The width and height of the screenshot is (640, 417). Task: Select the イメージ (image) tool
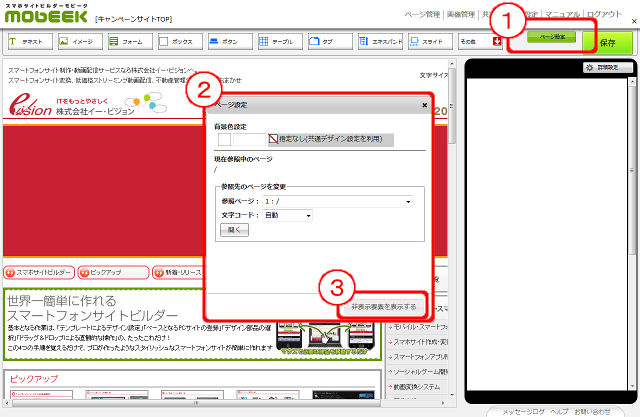click(80, 43)
